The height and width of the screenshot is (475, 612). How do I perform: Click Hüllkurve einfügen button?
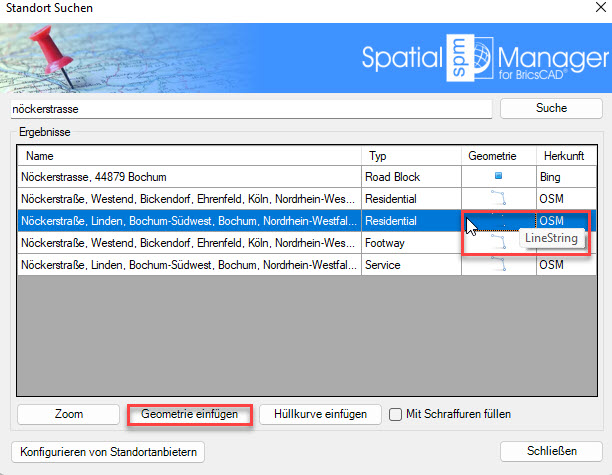coord(319,414)
